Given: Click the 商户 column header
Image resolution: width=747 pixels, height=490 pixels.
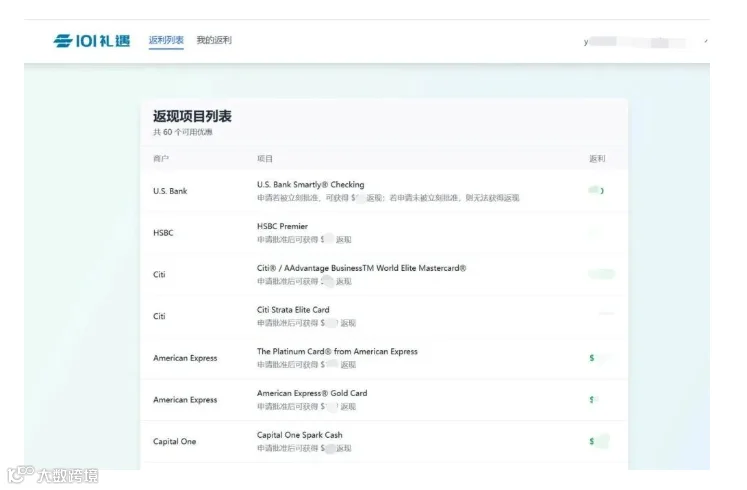Looking at the screenshot, I should (x=161, y=159).
